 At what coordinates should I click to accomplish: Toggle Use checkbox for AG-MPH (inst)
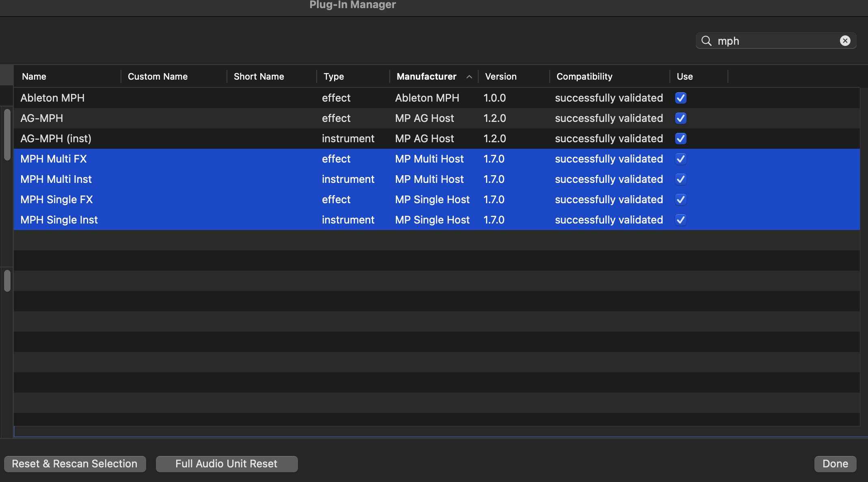[680, 139]
